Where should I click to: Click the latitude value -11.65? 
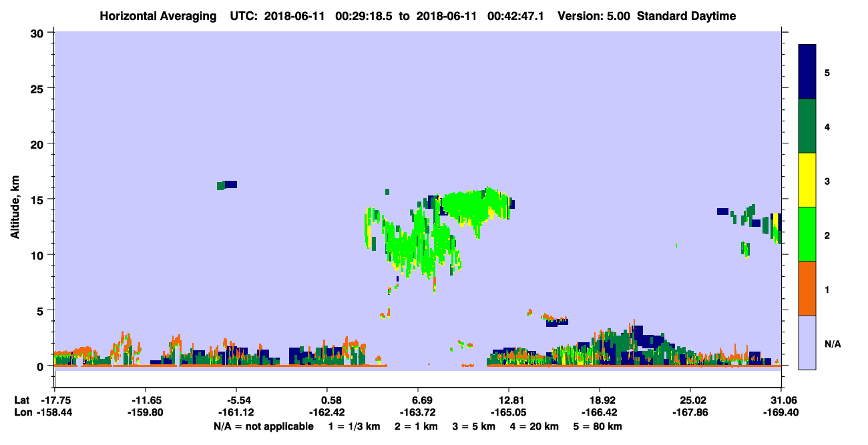coord(146,400)
